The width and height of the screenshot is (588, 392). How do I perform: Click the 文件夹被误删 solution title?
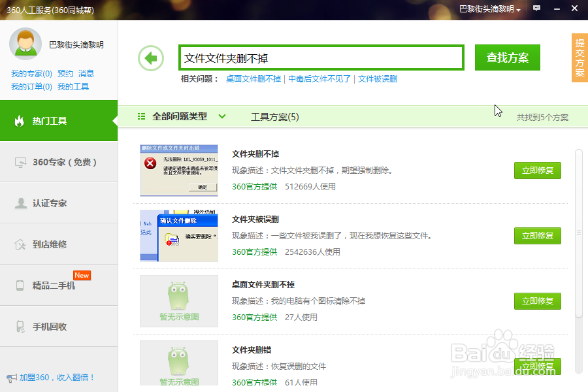click(255, 219)
